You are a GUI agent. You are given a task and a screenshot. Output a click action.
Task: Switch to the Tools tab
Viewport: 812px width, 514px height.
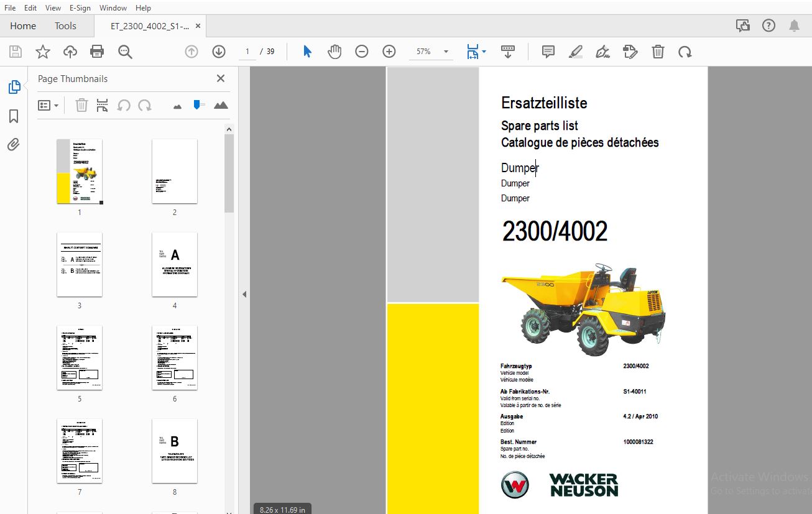[65, 26]
